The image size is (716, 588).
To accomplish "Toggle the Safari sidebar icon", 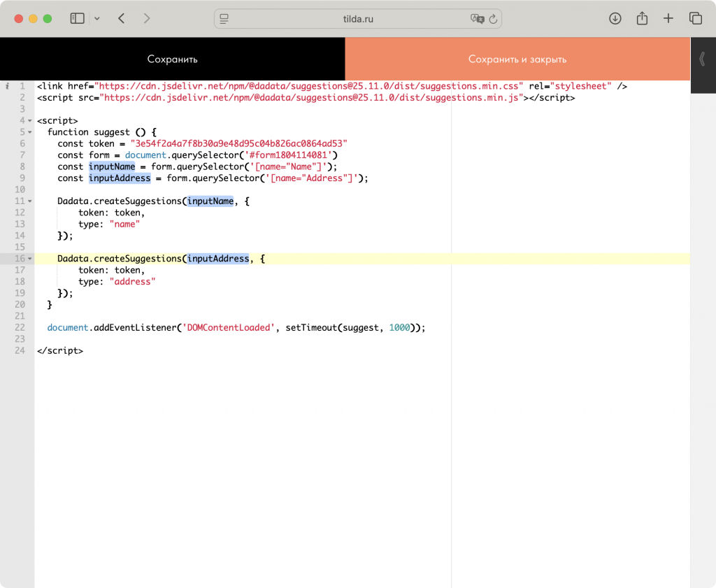I will point(77,19).
